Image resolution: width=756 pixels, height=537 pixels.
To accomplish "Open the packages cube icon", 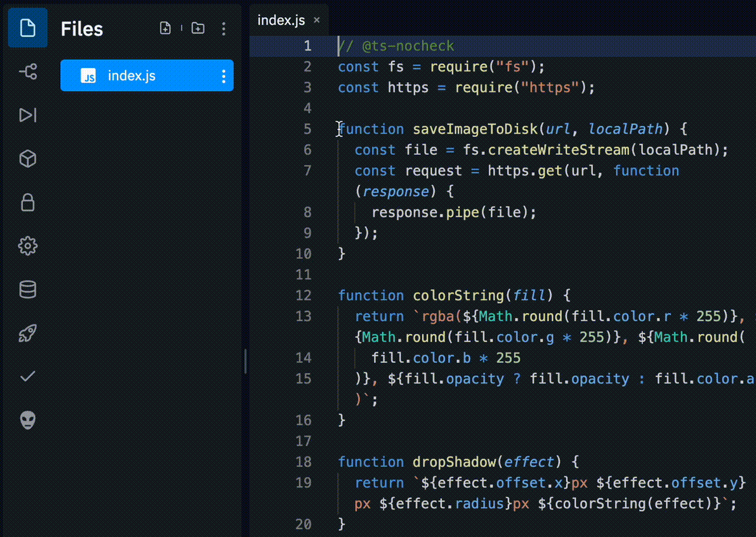I will 28,159.
